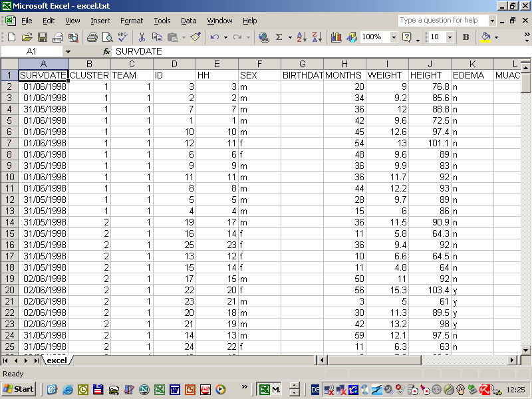Open the font size dropdown

(x=450, y=37)
